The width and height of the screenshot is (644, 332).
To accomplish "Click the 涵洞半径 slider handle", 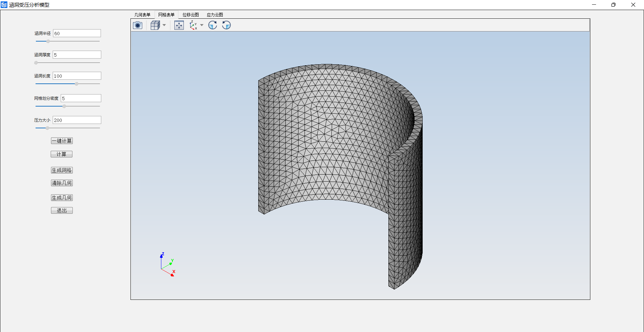I will point(48,41).
